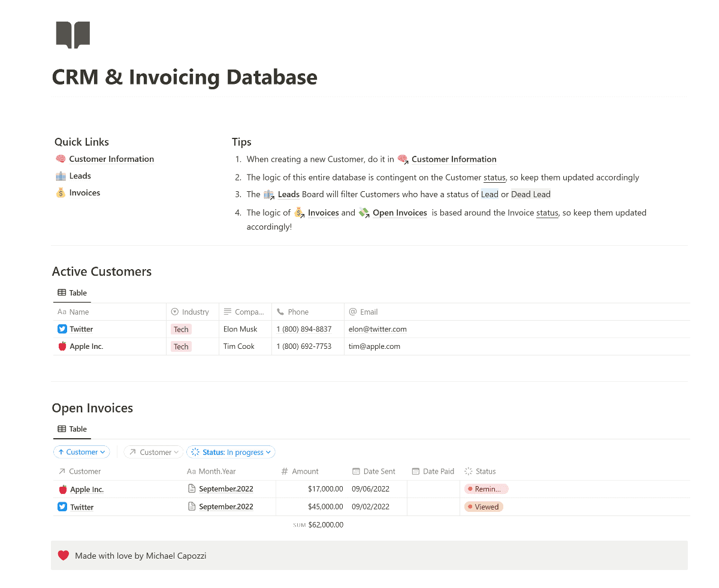Click the Remin... status tag for Apple Inc.
This screenshot has height=588, width=719.
[487, 489]
